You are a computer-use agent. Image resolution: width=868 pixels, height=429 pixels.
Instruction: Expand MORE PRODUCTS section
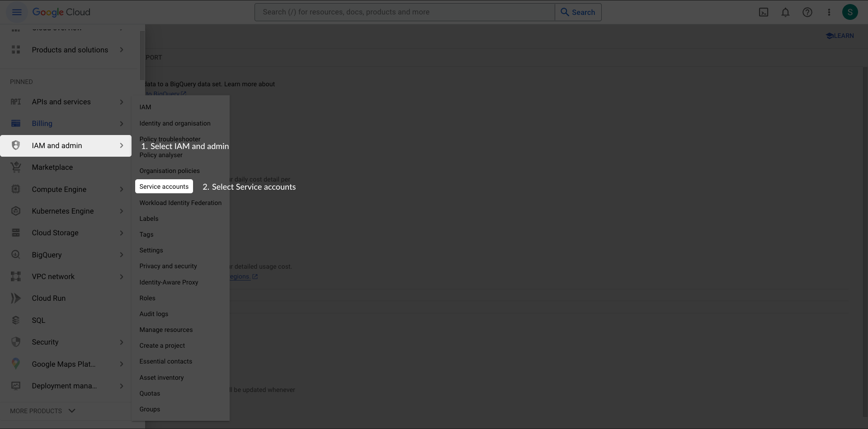pos(42,411)
